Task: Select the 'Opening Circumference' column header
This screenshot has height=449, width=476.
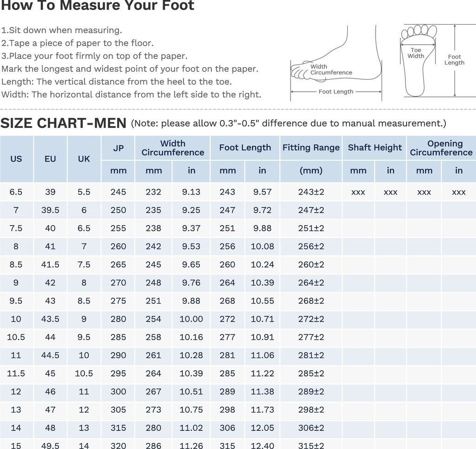Action: point(441,148)
